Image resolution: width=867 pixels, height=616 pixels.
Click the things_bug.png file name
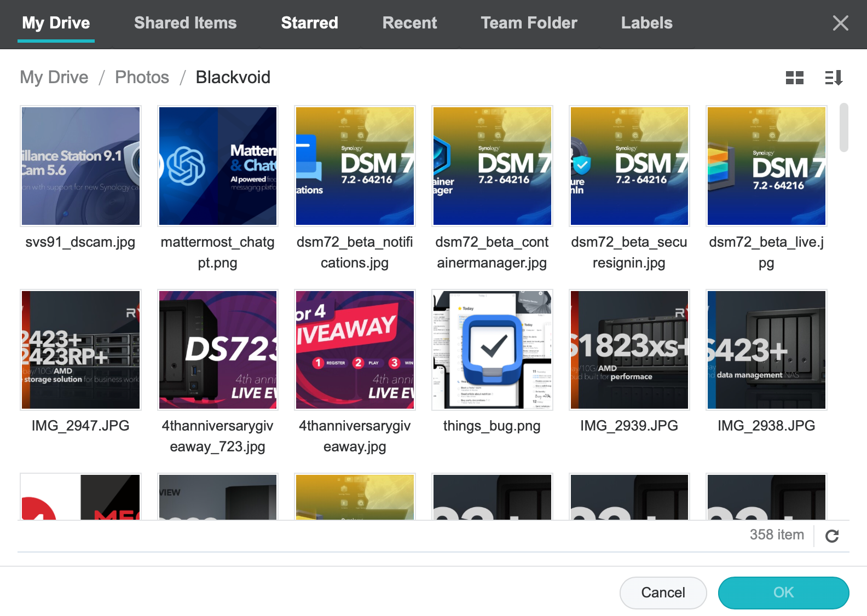(492, 426)
